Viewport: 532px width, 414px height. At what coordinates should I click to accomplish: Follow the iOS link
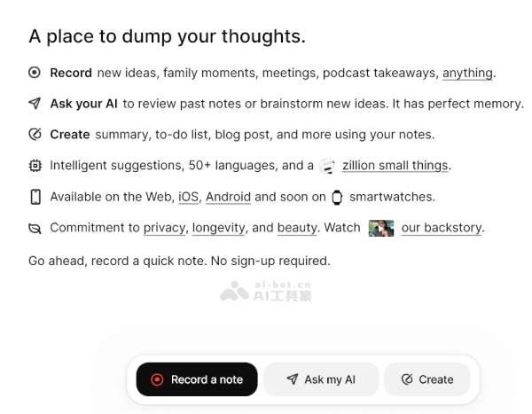(x=188, y=197)
